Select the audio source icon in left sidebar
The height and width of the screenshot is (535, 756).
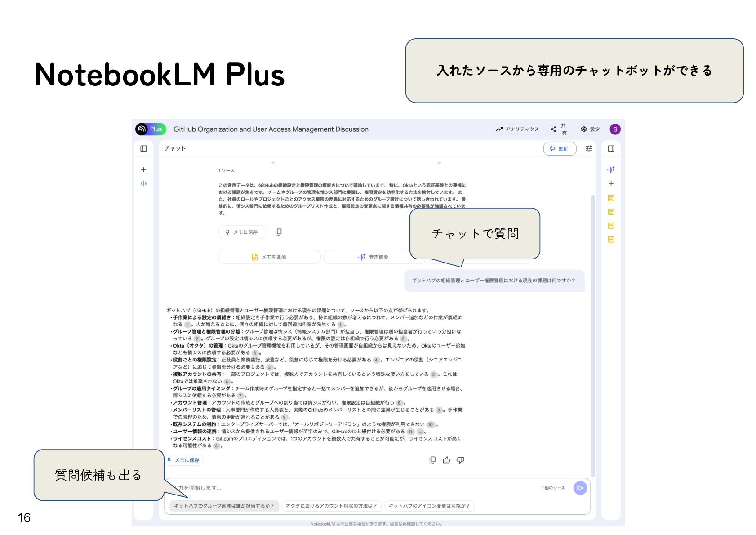pyautogui.click(x=143, y=183)
